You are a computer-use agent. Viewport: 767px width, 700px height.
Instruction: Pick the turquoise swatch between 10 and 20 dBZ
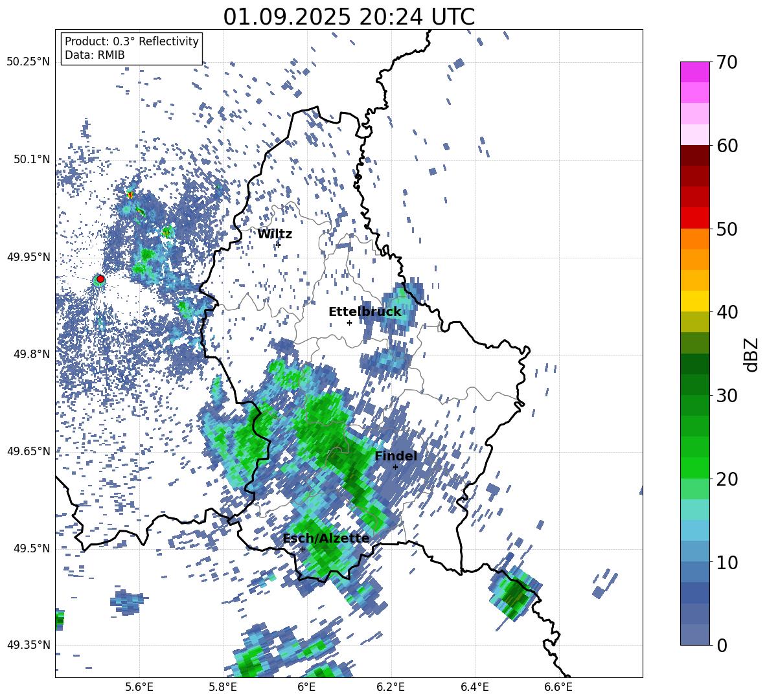coord(694,510)
